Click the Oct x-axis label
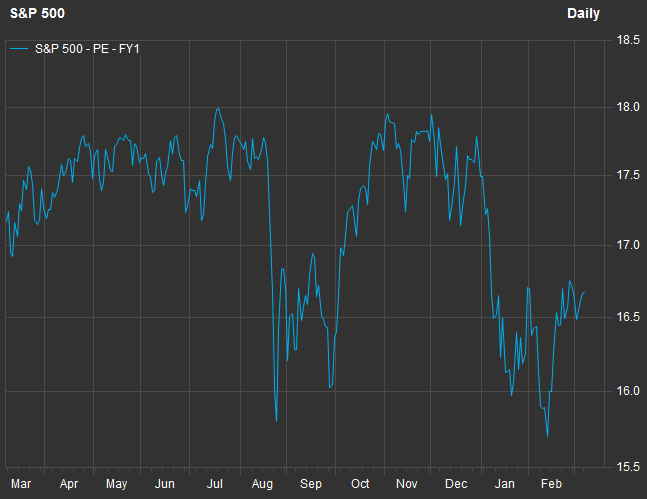647x499 pixels. tap(360, 483)
